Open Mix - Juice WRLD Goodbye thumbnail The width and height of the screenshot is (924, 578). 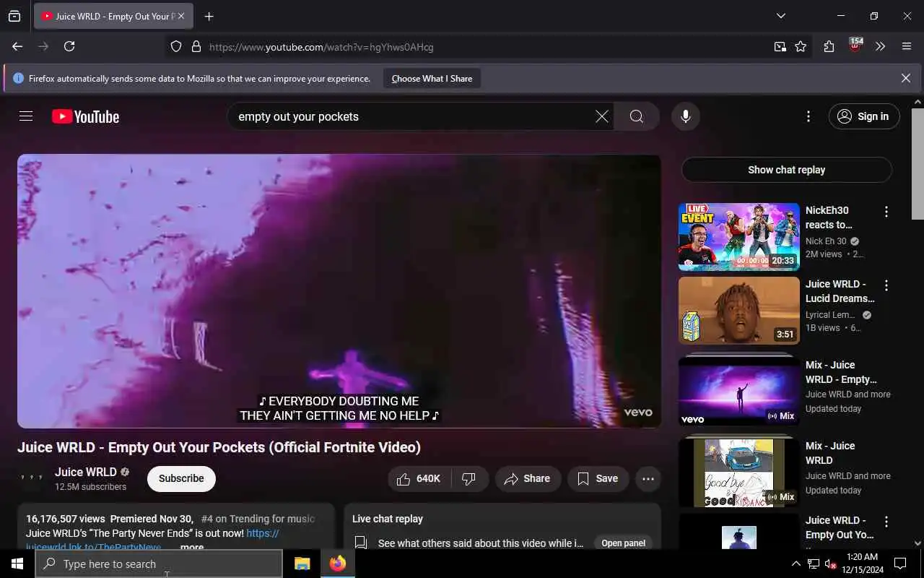(x=739, y=472)
